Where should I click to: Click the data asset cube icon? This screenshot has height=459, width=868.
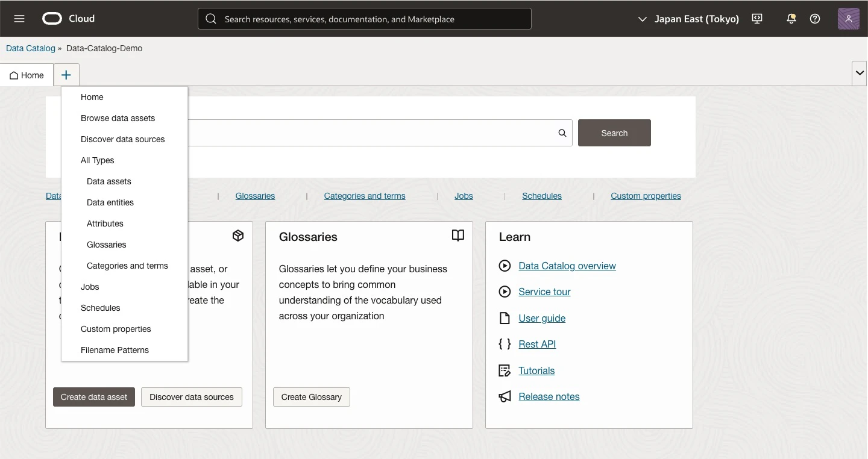238,236
